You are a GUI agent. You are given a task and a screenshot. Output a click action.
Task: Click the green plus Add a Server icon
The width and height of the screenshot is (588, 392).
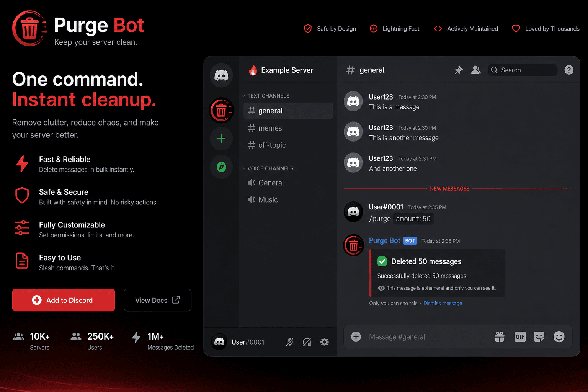coord(221,139)
